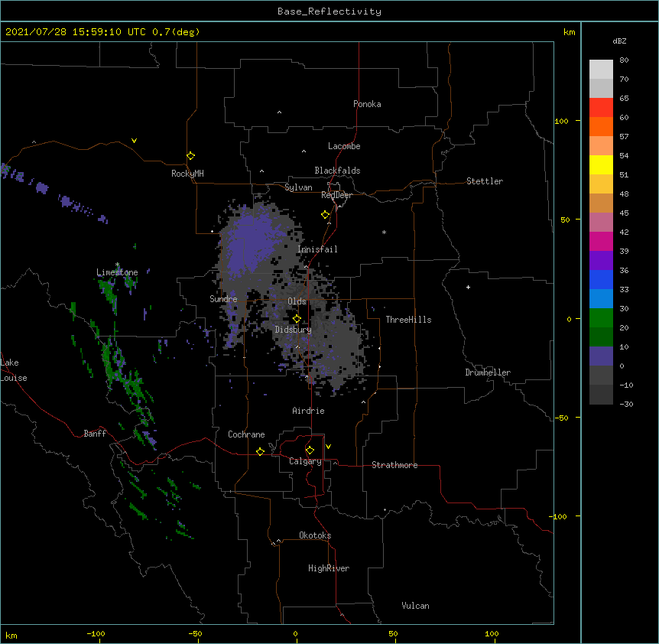This screenshot has width=659, height=644.
Task: Click the Didsbury town label
Action: click(293, 330)
